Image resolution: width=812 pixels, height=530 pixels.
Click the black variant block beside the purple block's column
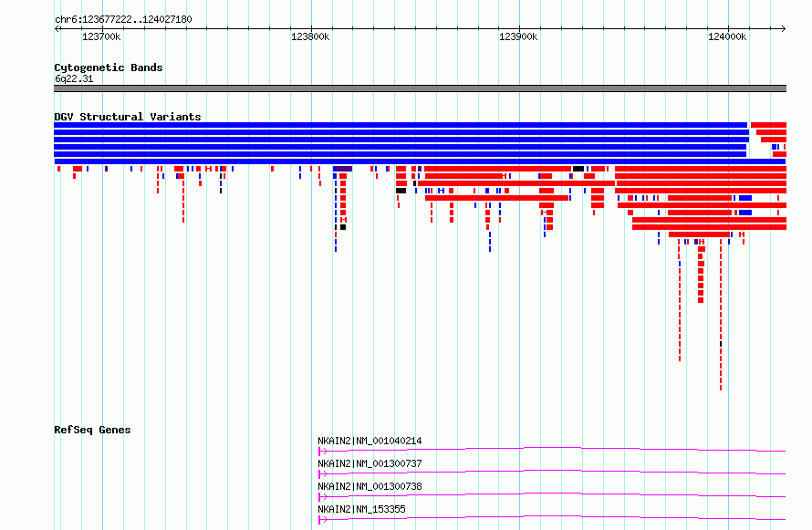pyautogui.click(x=343, y=227)
